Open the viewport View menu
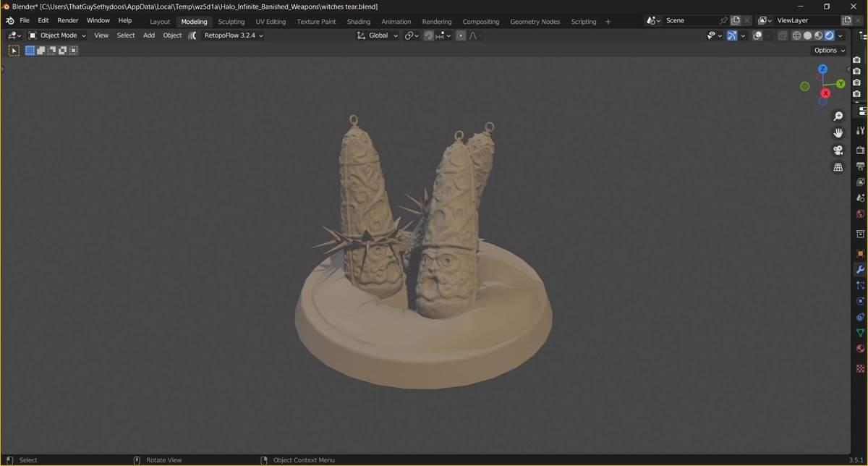Viewport: 868px width, 466px height. coord(101,35)
